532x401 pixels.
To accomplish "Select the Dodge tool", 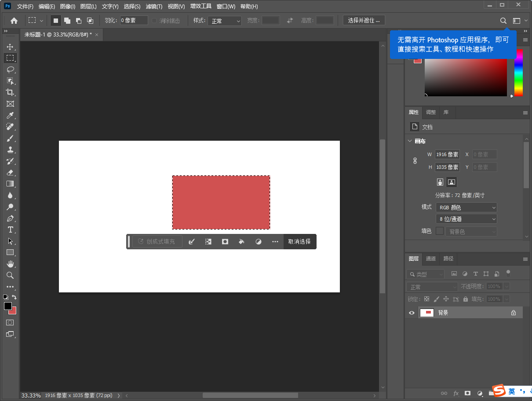I will coord(10,207).
